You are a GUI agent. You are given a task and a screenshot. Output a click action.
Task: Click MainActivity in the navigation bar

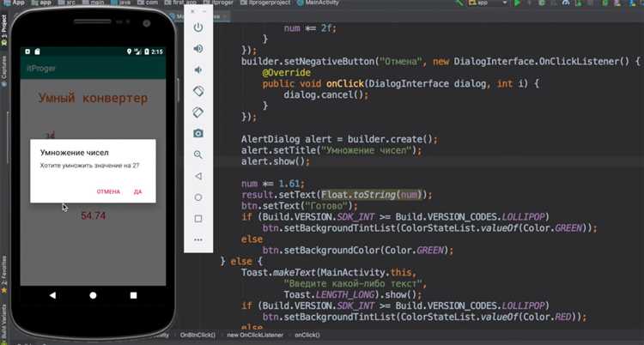pyautogui.click(x=319, y=3)
